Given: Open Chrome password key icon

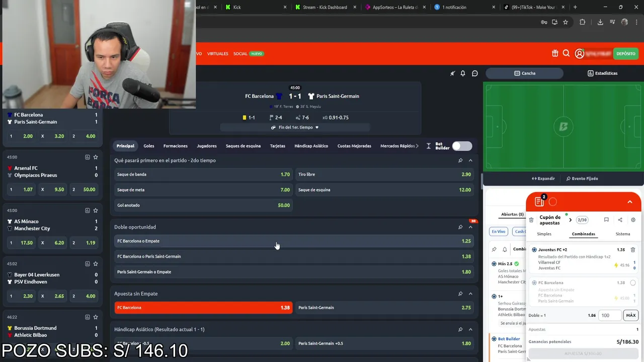Looking at the screenshot, I should coord(544,22).
